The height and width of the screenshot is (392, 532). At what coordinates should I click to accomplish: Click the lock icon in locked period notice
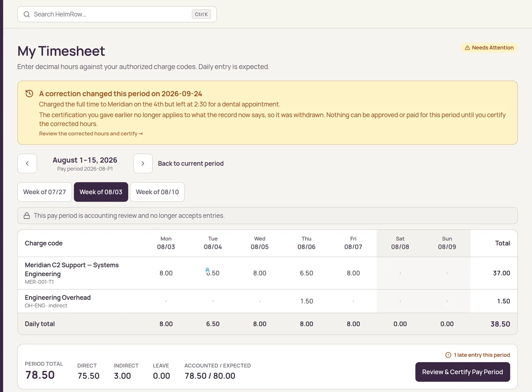tap(26, 216)
